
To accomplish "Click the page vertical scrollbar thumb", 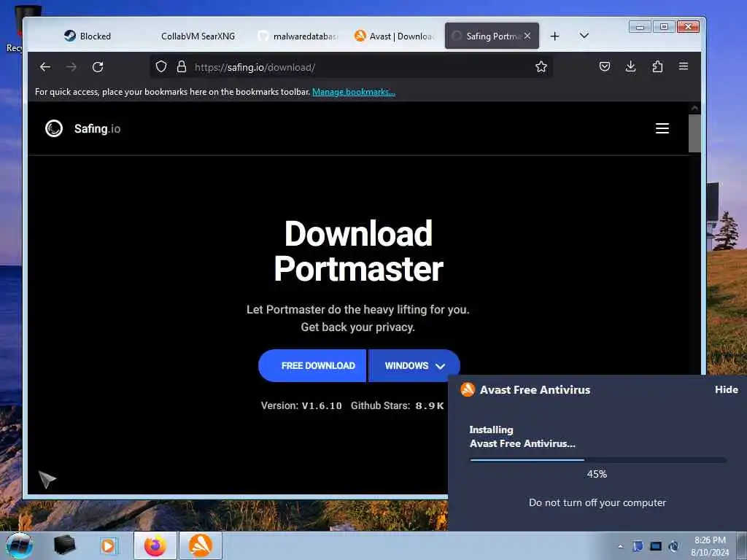I will tap(694, 133).
